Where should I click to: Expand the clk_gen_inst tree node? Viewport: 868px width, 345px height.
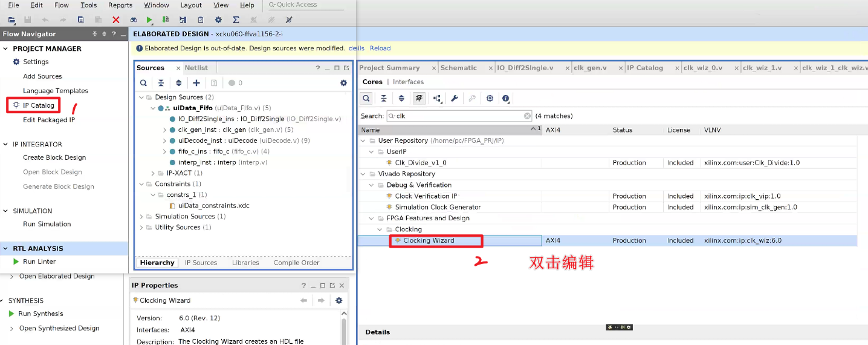coord(165,130)
